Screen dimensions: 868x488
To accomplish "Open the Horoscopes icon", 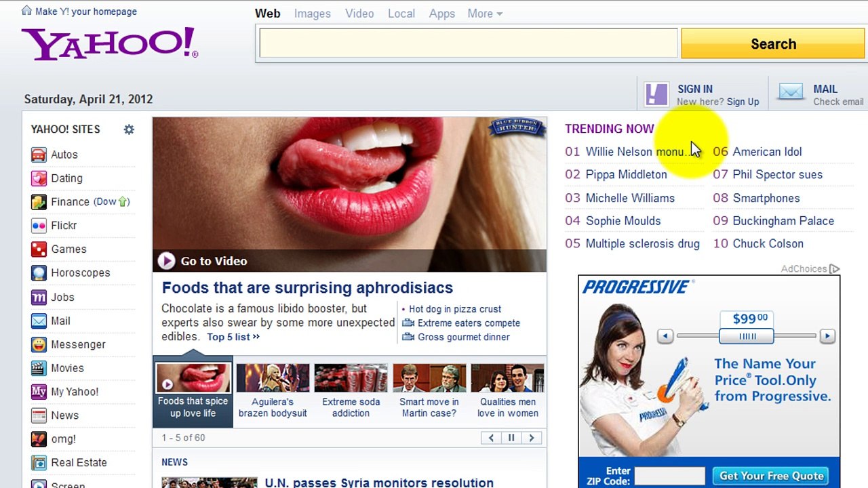I will (x=39, y=273).
